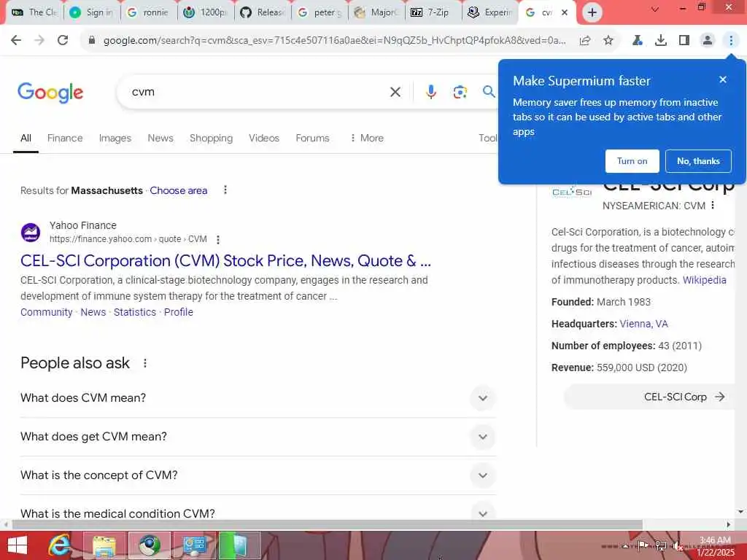
Task: Open a new browser tab
Action: click(x=592, y=12)
